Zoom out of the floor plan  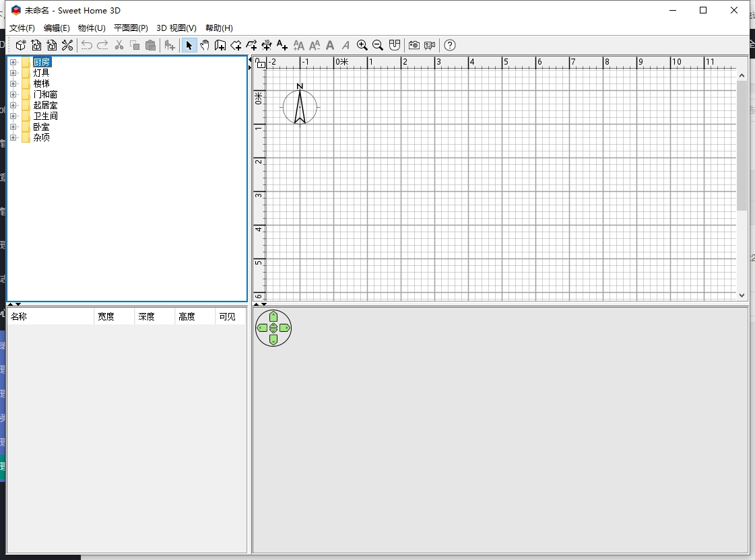pos(378,45)
